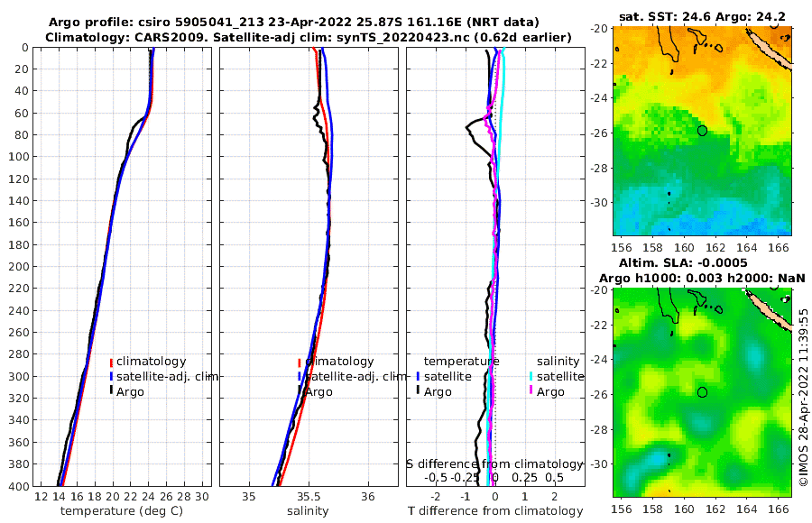Viewport: 812px width, 523px height.
Task: Click the Argo float circle on SST map
Action: click(702, 131)
